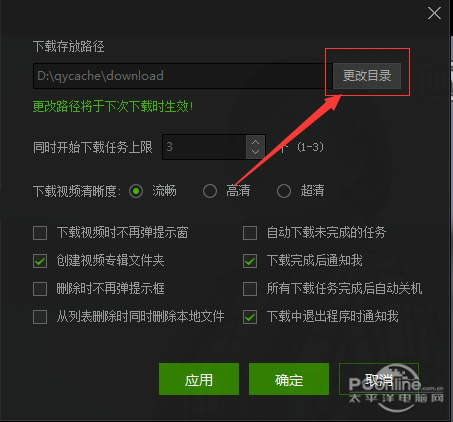Click the download path field showing D:\qycache\download
The height and width of the screenshot is (422, 453).
pyautogui.click(x=183, y=76)
